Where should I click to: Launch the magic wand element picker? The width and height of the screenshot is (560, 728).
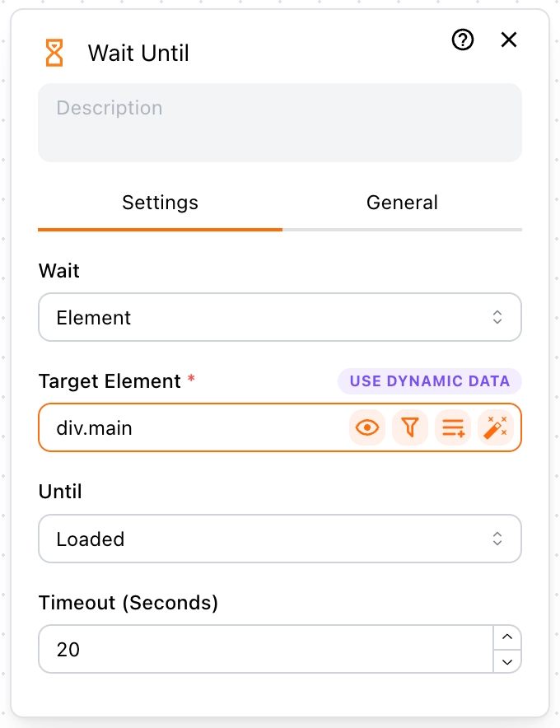click(496, 427)
